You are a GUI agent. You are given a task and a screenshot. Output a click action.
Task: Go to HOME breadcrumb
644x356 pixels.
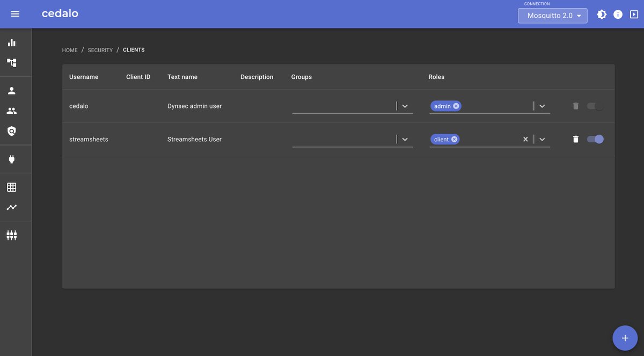(70, 50)
